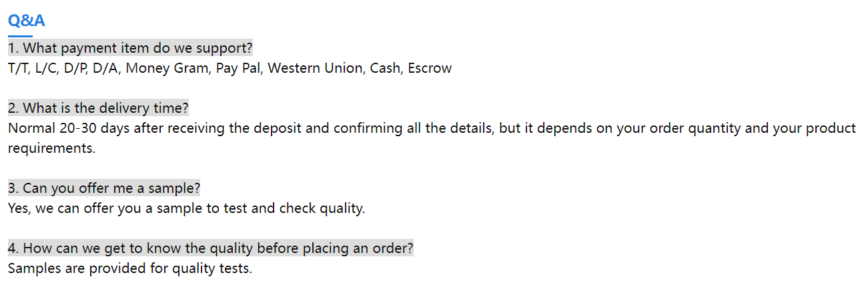Click "Cash" in the payment methods
This screenshot has height=283, width=868.
coord(385,68)
